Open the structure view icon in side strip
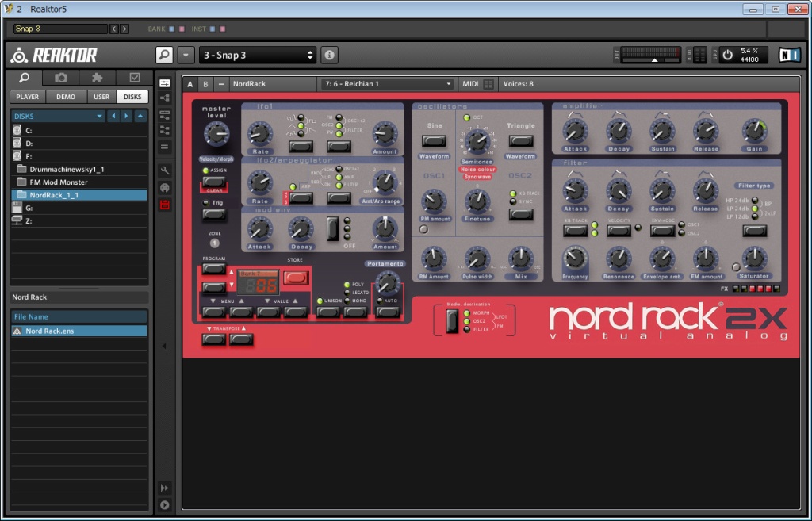 (165, 98)
